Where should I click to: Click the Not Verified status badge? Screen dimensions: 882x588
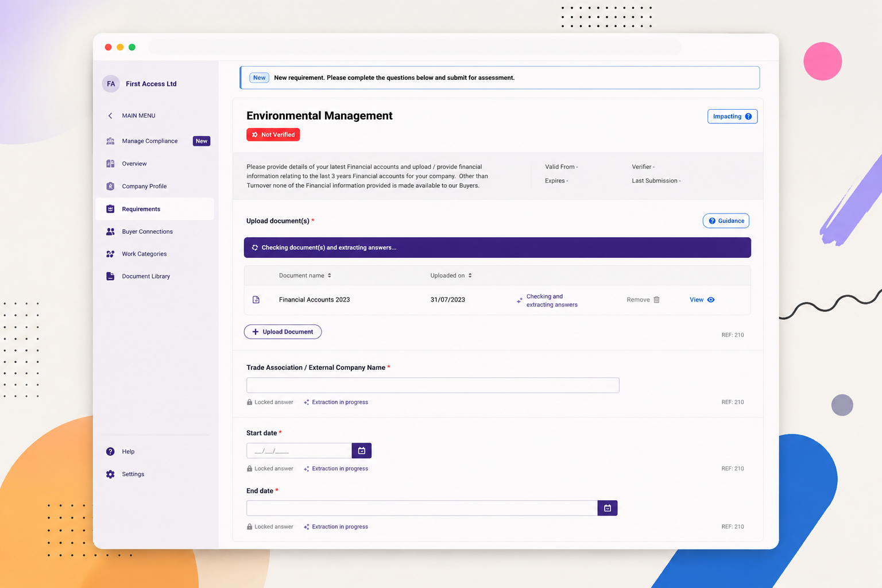(x=273, y=135)
